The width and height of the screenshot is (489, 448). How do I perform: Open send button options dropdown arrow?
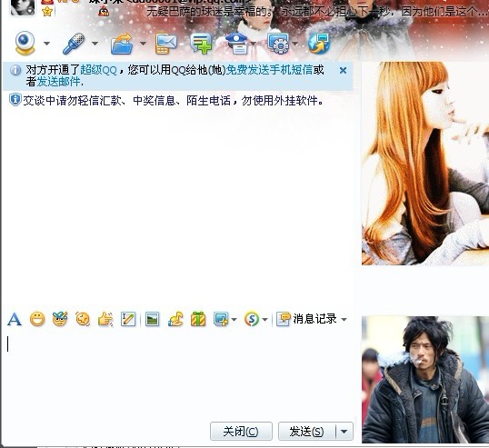tap(344, 432)
